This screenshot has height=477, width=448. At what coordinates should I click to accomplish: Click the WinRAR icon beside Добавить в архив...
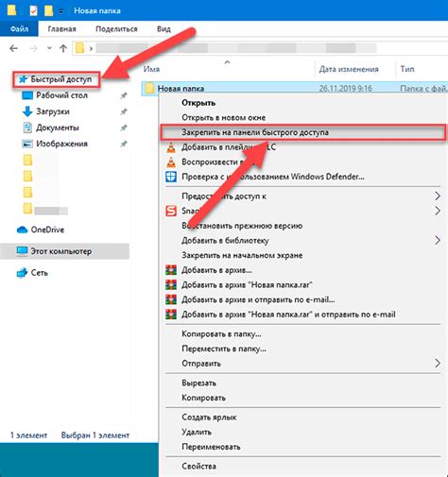(x=171, y=270)
